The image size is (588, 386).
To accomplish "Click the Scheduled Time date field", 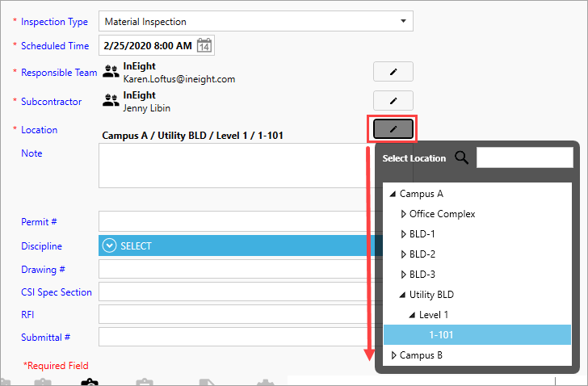I will click(x=157, y=45).
